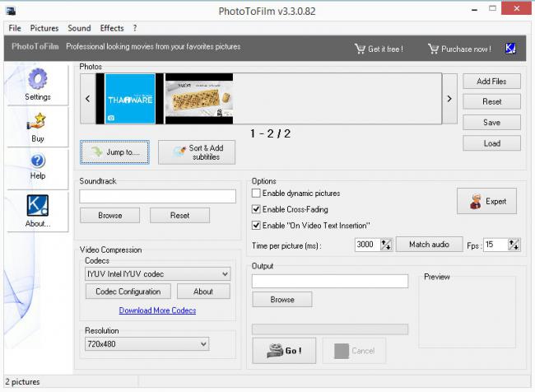Click Sort & Add subtitles button

point(197,152)
